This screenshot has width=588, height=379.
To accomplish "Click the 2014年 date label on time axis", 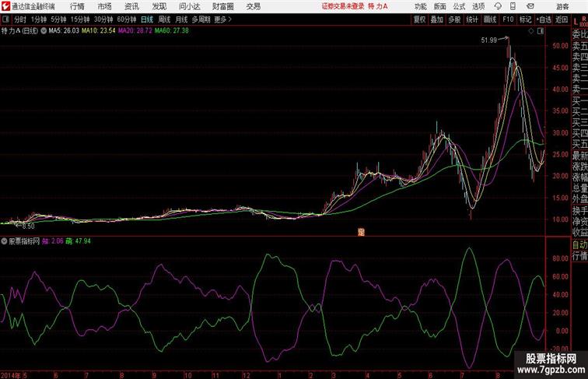I will pos(11,375).
